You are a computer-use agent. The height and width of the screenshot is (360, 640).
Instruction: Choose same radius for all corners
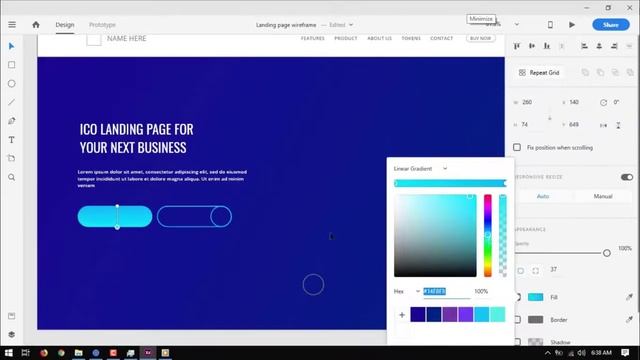[521, 270]
